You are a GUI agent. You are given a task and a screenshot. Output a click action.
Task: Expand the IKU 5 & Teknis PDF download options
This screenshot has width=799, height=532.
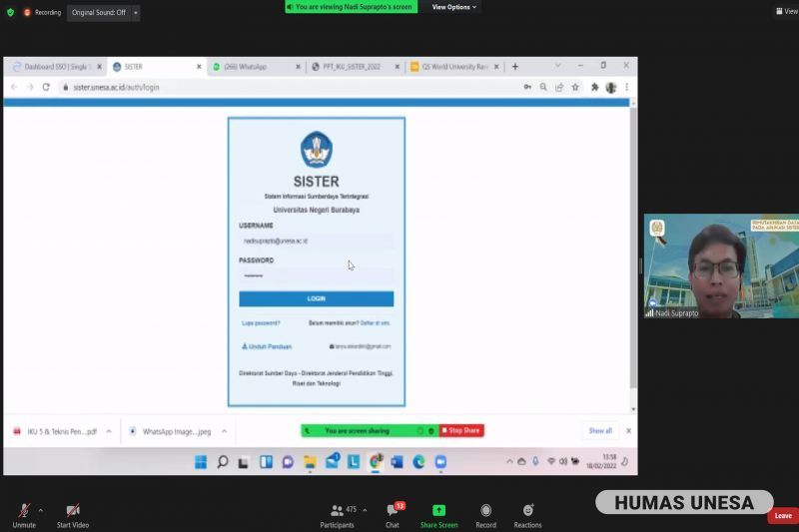point(109,431)
